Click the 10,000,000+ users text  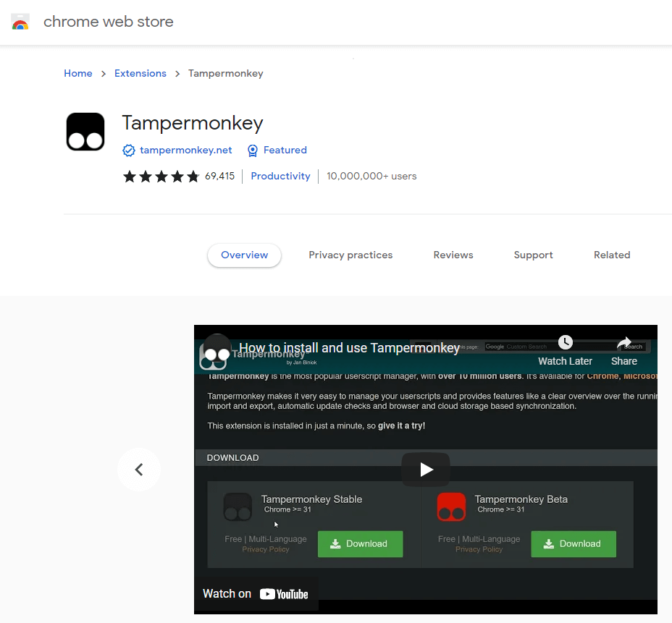371,176
